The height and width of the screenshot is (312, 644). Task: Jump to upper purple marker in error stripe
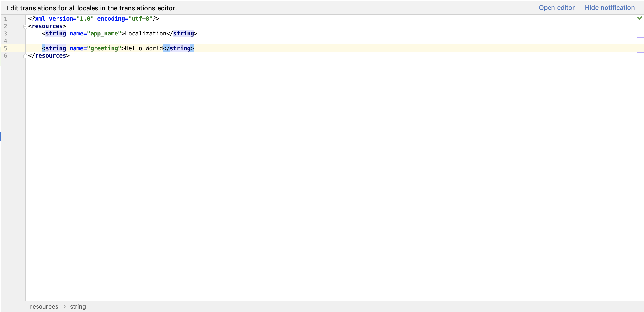point(640,38)
